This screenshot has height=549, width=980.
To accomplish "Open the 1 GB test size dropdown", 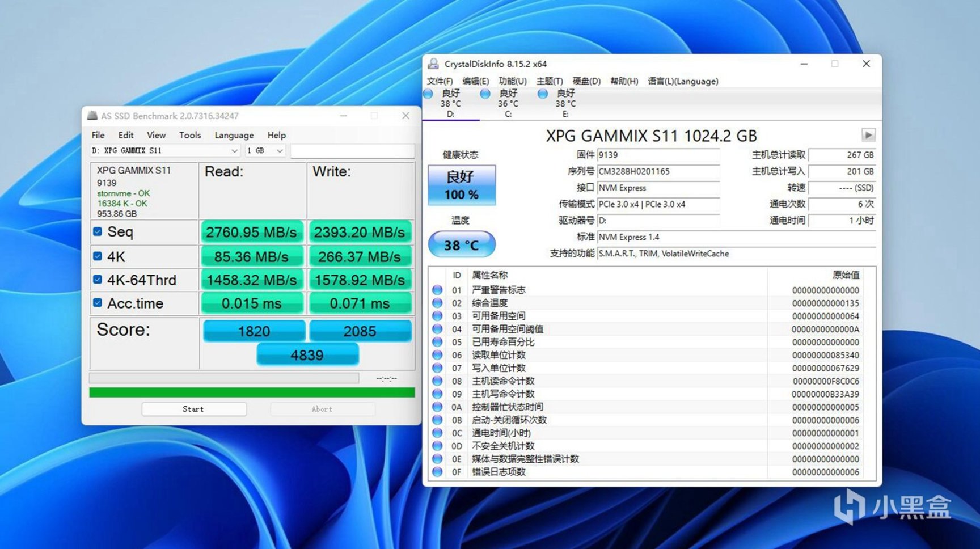I will point(265,150).
